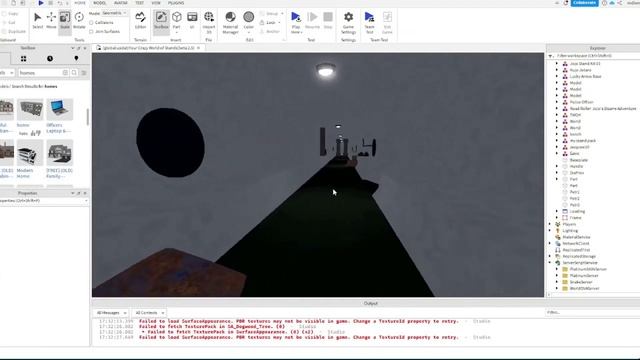The image size is (640, 360).
Task: Launch Team Test
Action: coord(369,22)
